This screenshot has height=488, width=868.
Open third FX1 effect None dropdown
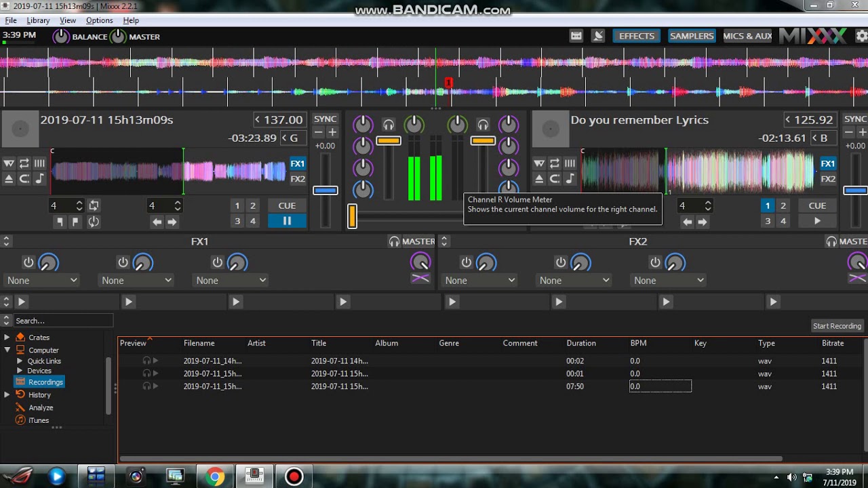[231, 281]
